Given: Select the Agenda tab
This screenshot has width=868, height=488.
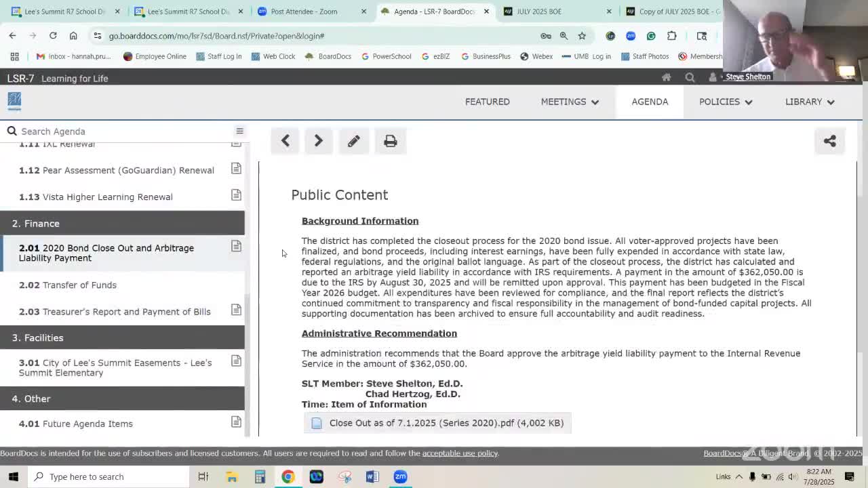Looking at the screenshot, I should click(x=650, y=102).
